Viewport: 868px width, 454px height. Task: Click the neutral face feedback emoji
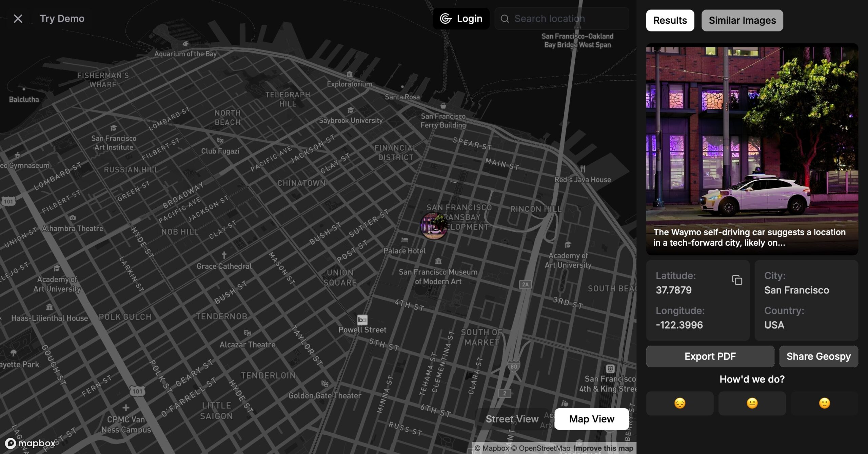coord(752,403)
